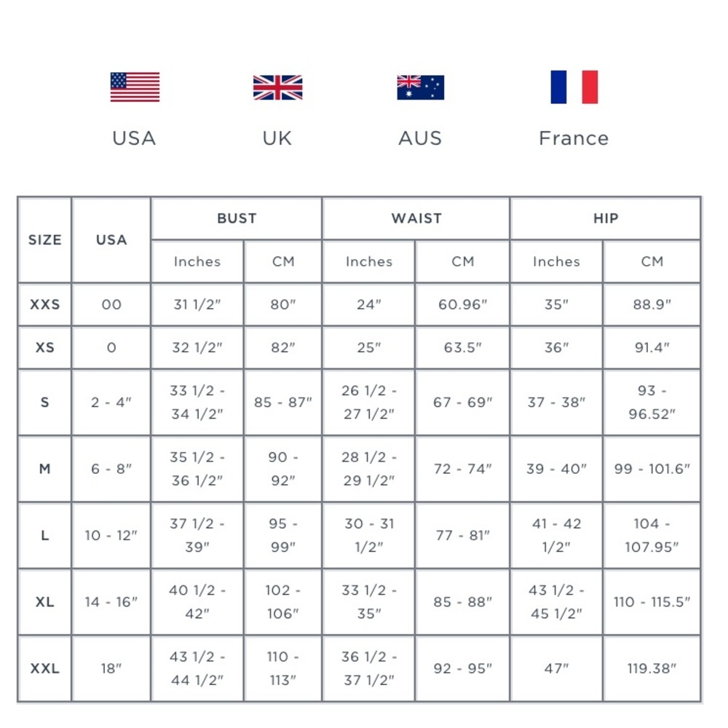Click the XL size row label
This screenshot has height=728, width=728.
point(45,602)
